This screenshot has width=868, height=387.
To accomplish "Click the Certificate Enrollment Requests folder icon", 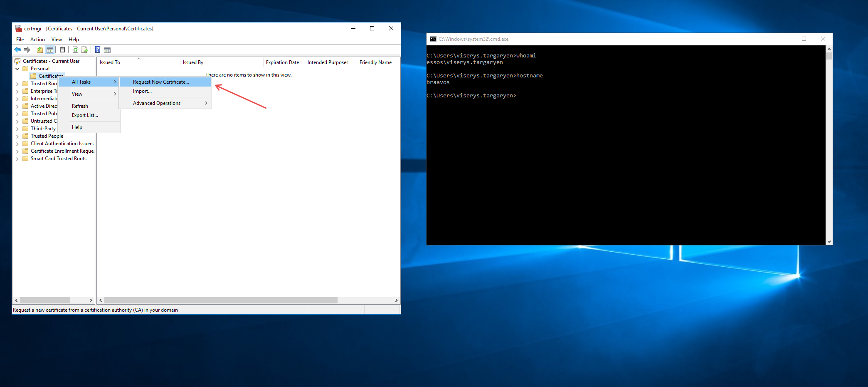I will point(25,151).
